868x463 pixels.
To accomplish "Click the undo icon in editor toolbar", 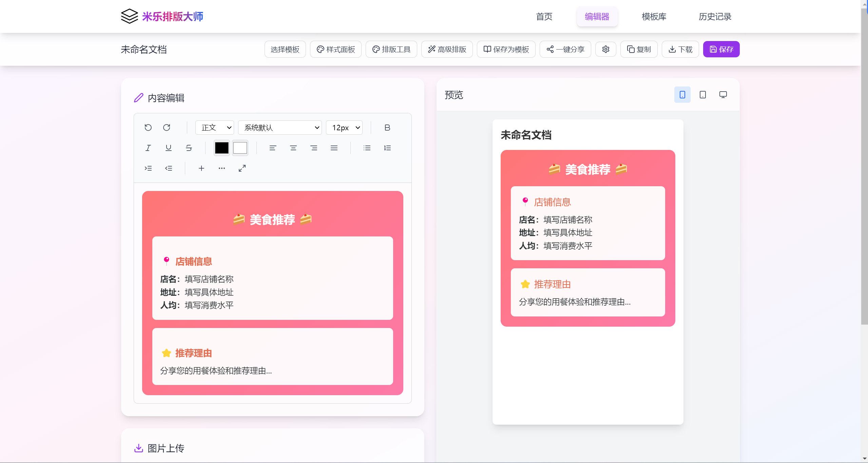I will [148, 128].
